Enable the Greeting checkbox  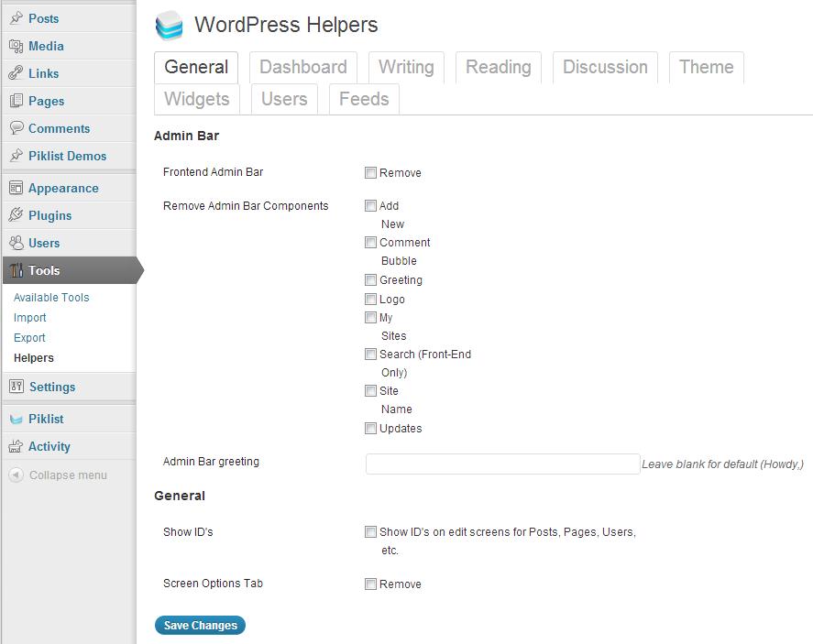point(370,279)
